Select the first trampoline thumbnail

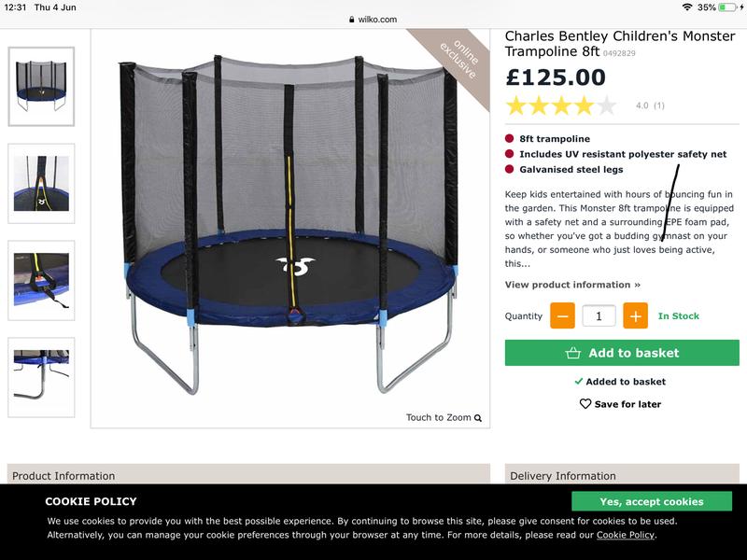(x=41, y=86)
